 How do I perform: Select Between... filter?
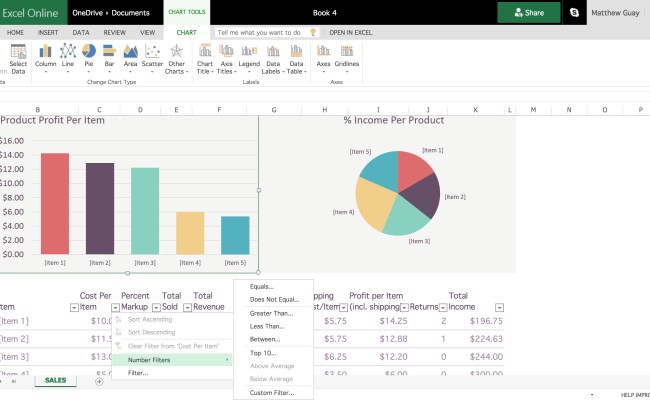click(x=273, y=339)
